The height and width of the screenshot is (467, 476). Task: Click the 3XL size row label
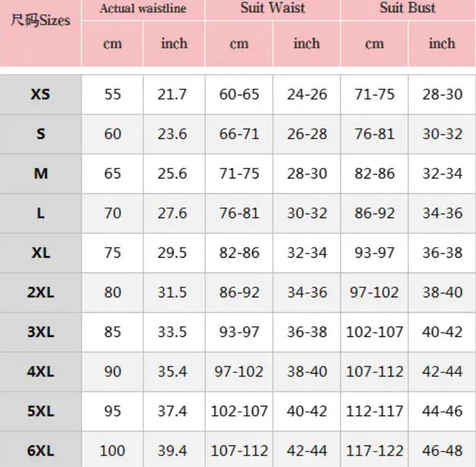click(41, 332)
